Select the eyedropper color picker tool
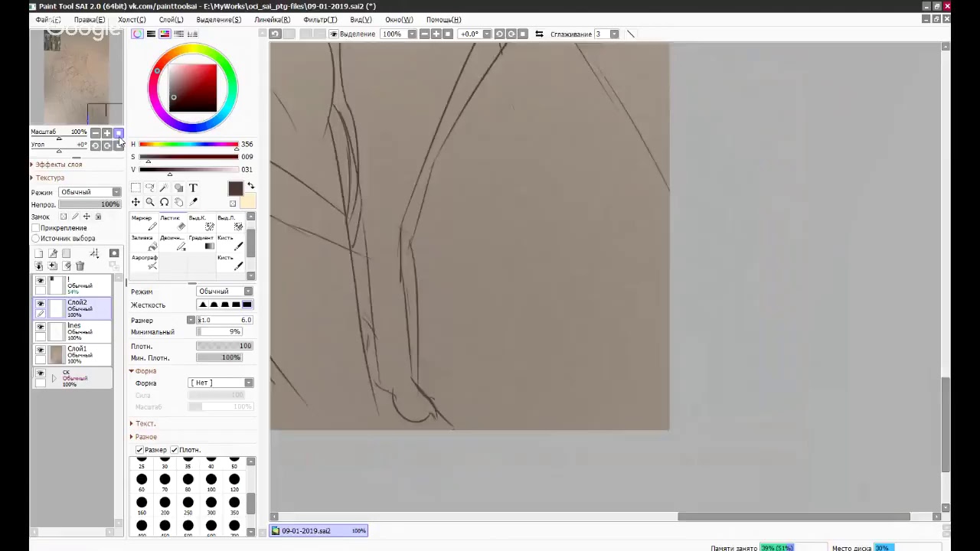The height and width of the screenshot is (551, 980). 193,202
